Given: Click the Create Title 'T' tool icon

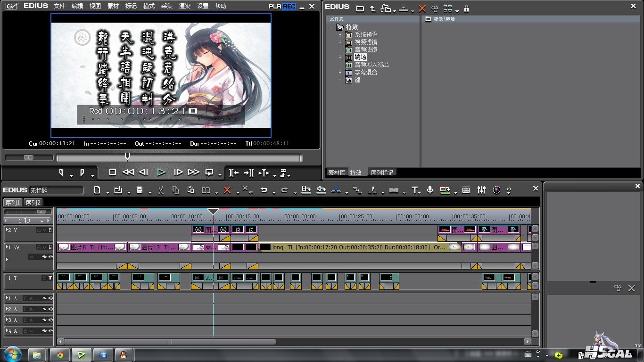Looking at the screenshot, I should pos(415,190).
